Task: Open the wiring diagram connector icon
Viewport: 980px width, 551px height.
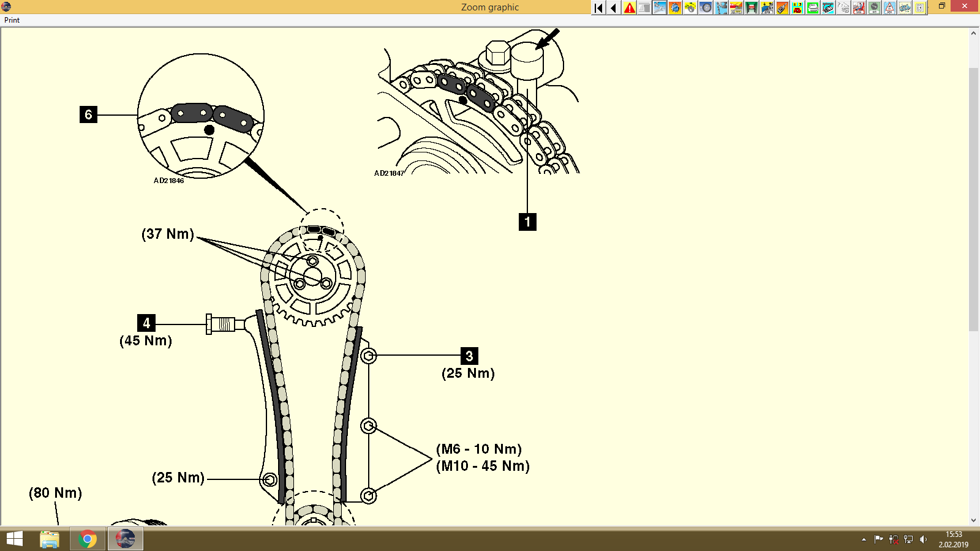Action: click(827, 8)
